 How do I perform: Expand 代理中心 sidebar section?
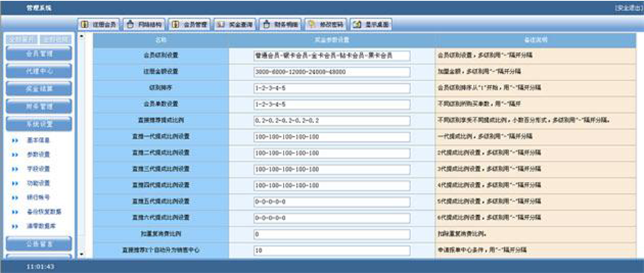(39, 71)
